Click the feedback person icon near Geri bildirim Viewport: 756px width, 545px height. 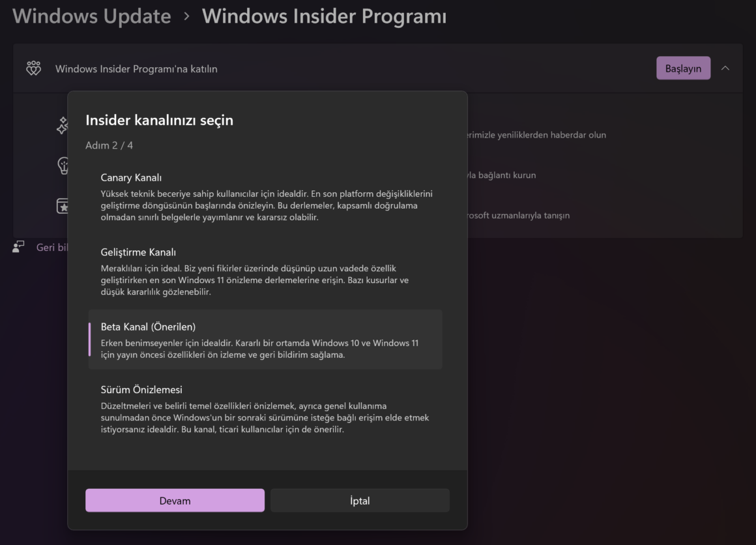coord(18,247)
